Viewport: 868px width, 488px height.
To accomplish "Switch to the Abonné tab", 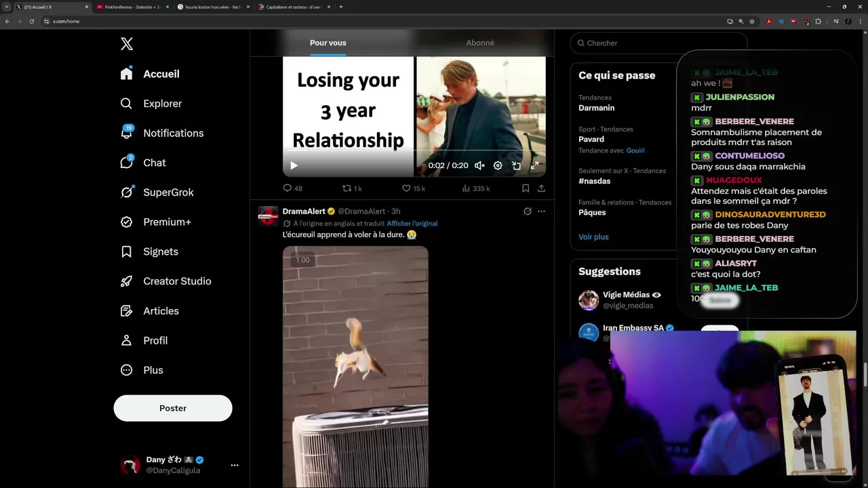I will pos(480,43).
